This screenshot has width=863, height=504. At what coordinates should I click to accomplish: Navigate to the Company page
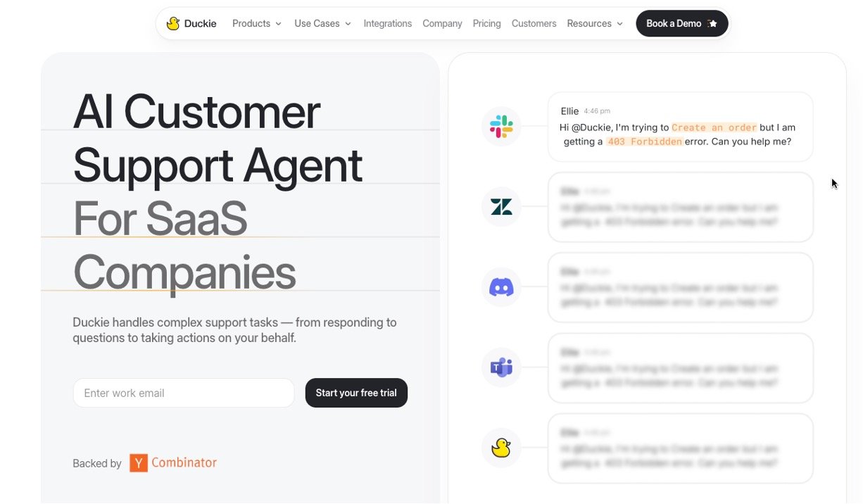pyautogui.click(x=442, y=23)
